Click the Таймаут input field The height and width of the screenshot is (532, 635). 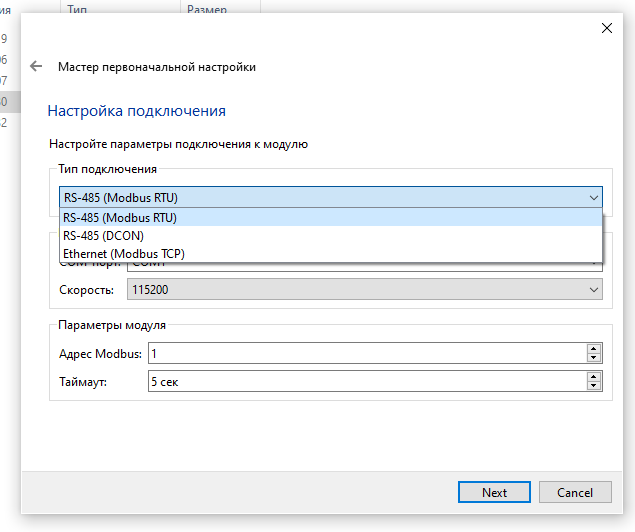pos(366,381)
